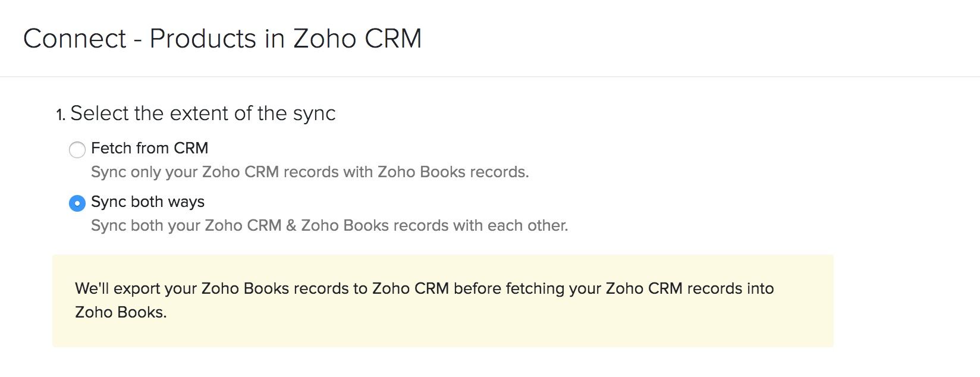This screenshot has width=980, height=377.
Task: Click the currently selected blue radio button
Action: 77,203
